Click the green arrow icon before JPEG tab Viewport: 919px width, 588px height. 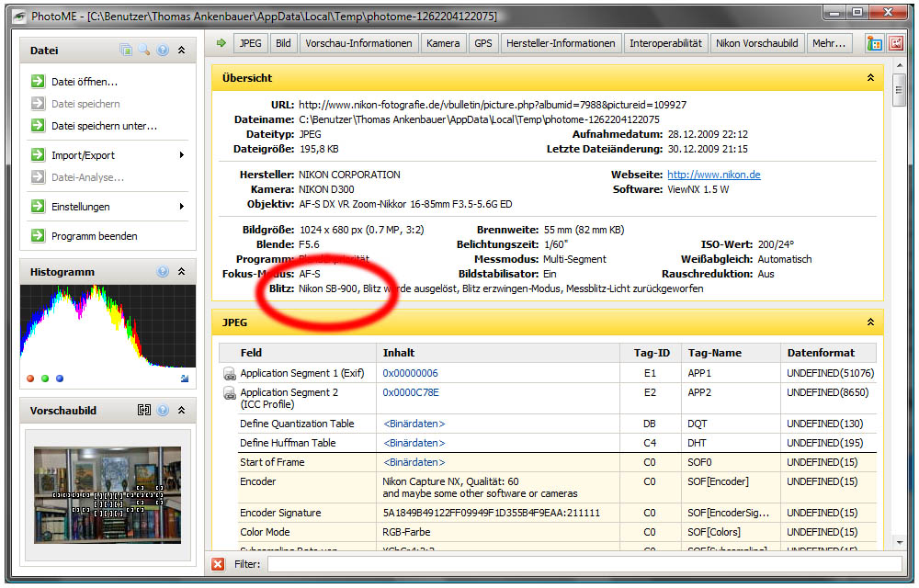(x=221, y=43)
